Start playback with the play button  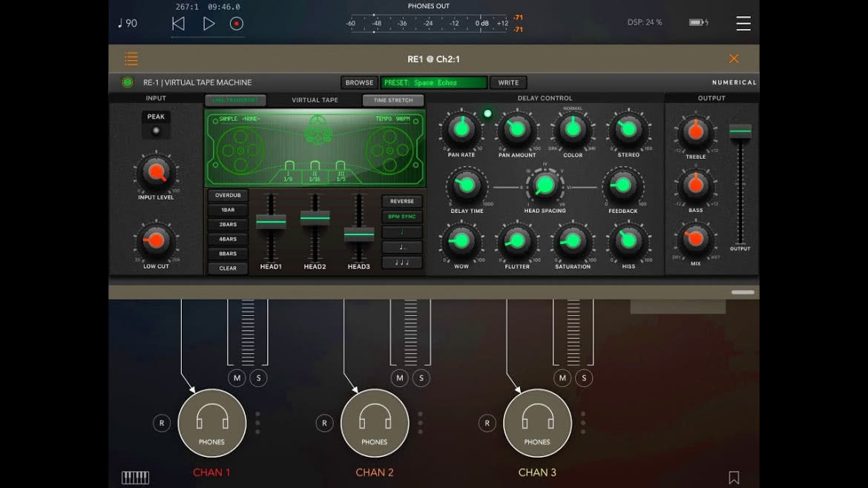pos(208,24)
